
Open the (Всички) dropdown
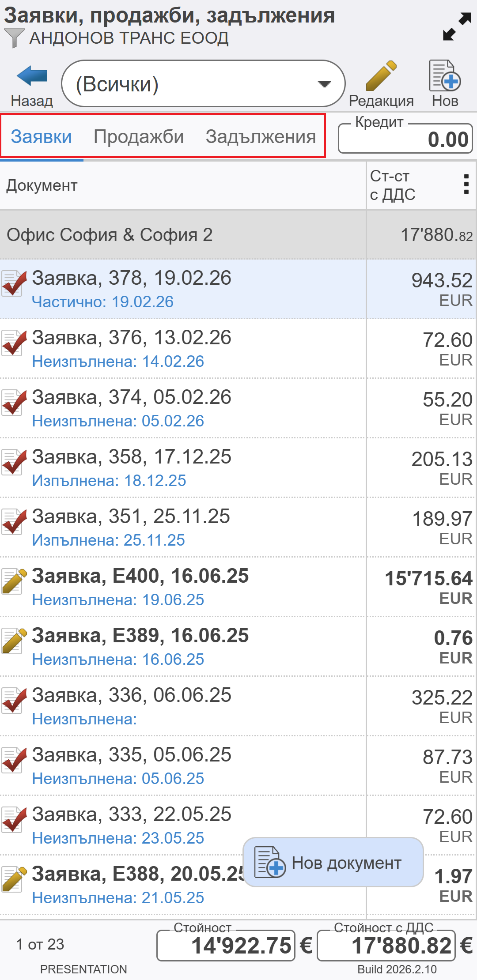coord(203,84)
